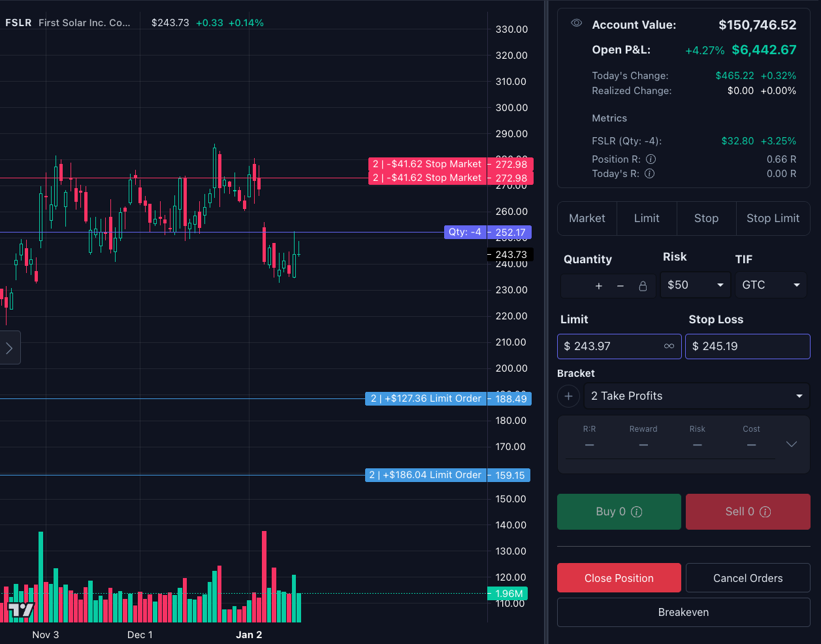Click the Buy 0 button

[619, 511]
